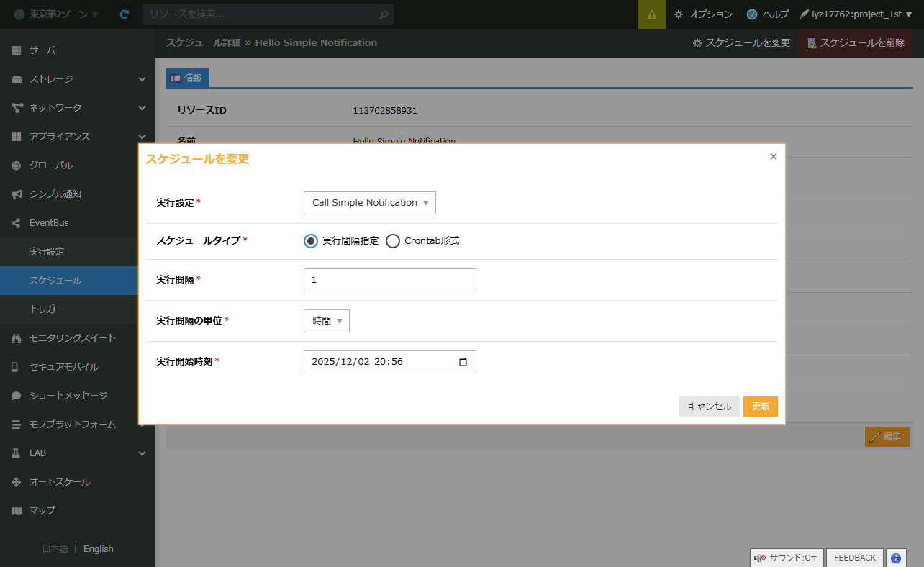Close the スケジュールを変更 dialog with X

(773, 157)
